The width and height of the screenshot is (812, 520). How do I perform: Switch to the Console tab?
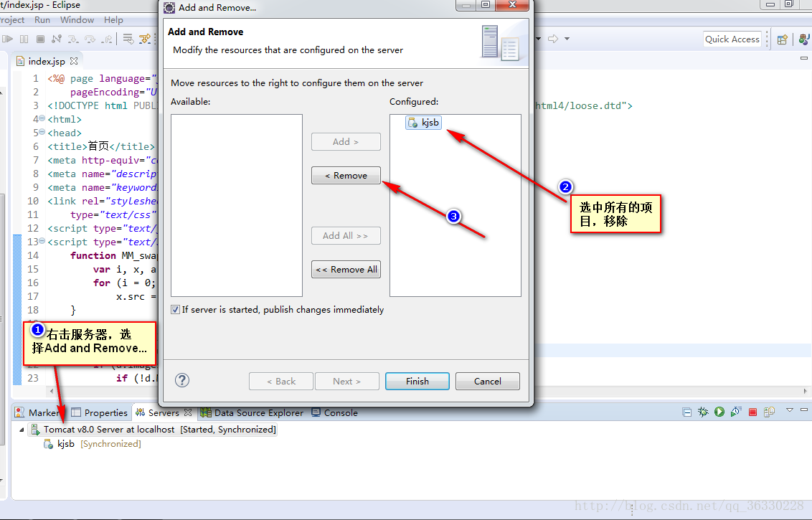[x=335, y=412]
